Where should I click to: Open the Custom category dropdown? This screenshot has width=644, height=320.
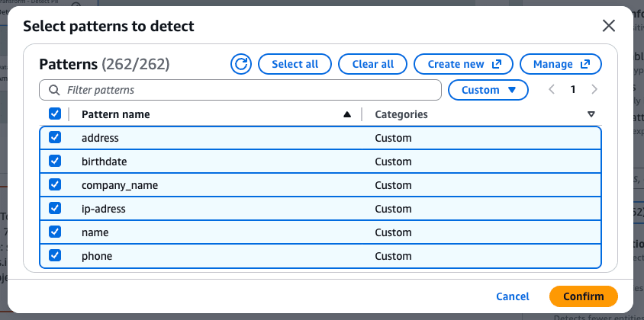[x=488, y=90]
